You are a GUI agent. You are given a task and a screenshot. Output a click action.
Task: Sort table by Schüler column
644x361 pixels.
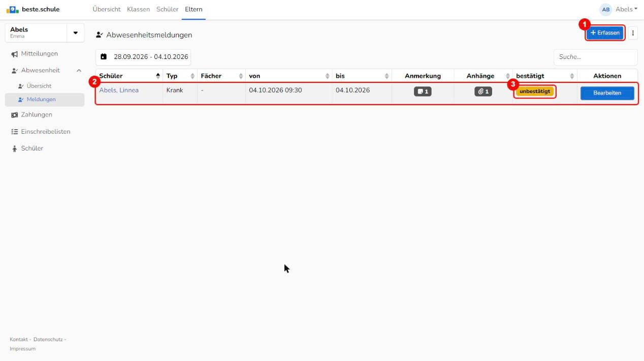click(129, 76)
